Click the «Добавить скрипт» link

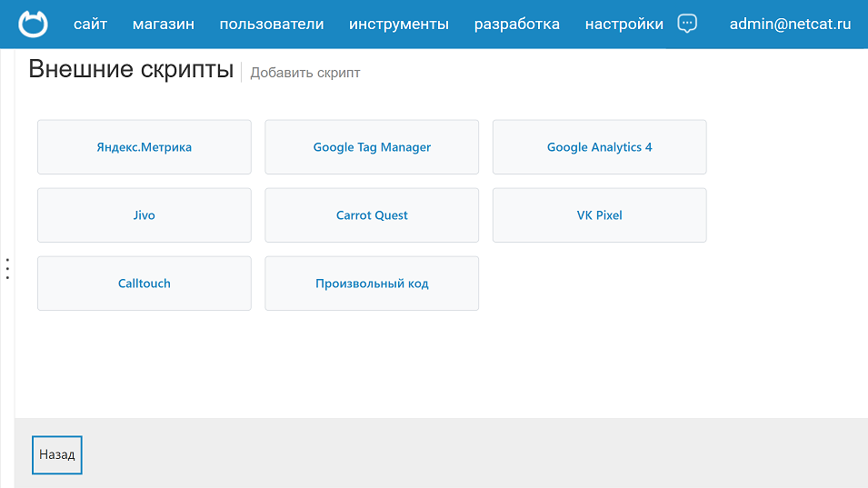click(305, 73)
